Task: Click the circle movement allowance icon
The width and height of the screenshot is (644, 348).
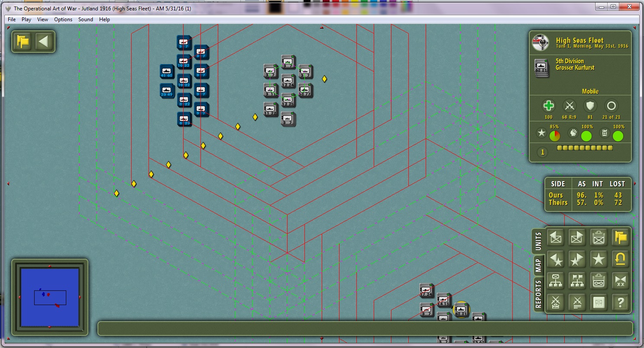Action: pyautogui.click(x=611, y=106)
